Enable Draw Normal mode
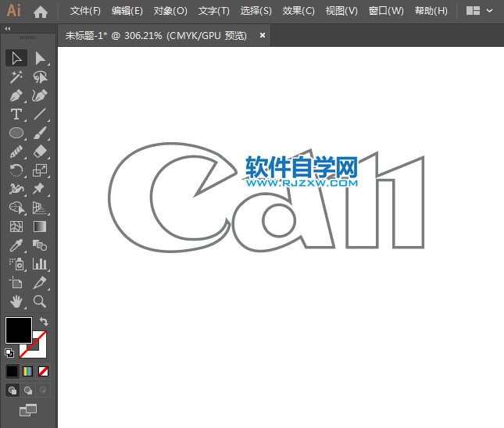Screen dimensions: 504x428 [13, 391]
